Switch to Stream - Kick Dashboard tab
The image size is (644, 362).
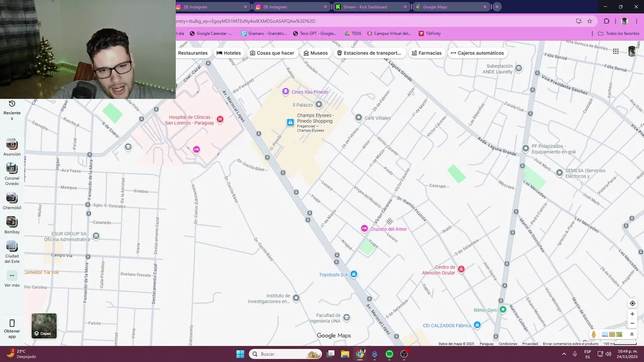coord(371,7)
